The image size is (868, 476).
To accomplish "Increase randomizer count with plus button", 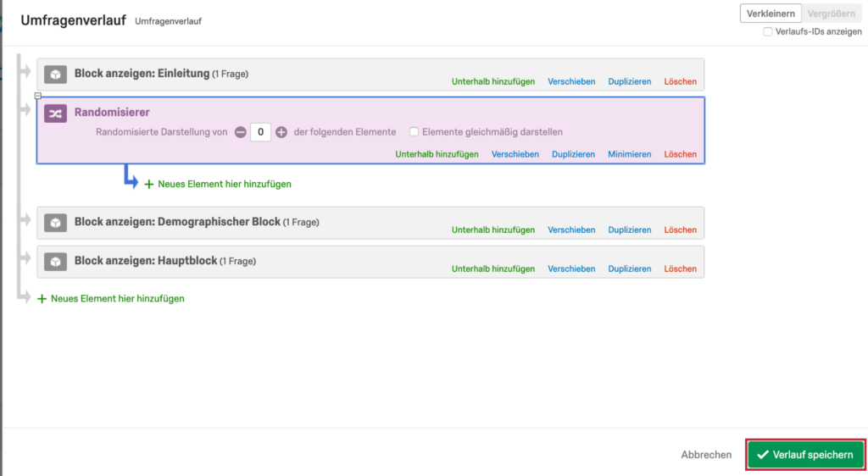I will tap(281, 132).
